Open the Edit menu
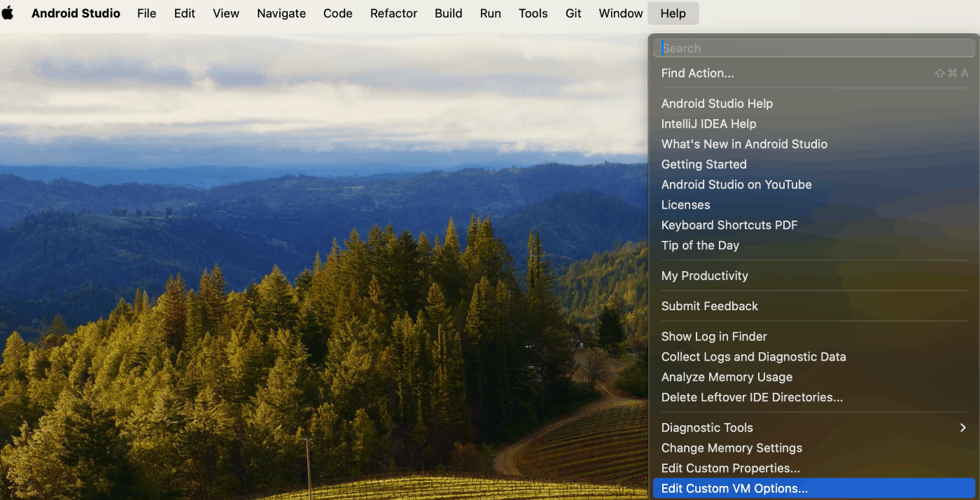The image size is (980, 500). pyautogui.click(x=184, y=13)
